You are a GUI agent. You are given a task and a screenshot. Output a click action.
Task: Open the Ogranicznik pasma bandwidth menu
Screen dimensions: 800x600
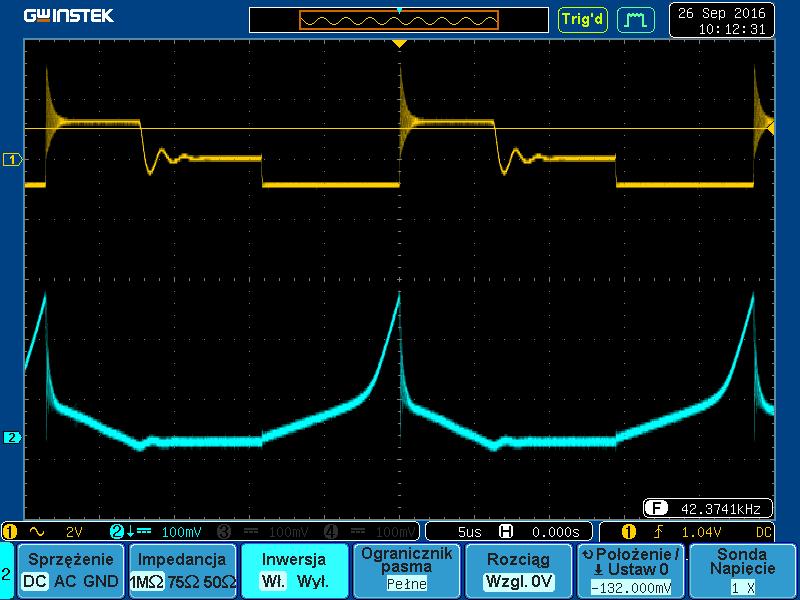coord(406,570)
